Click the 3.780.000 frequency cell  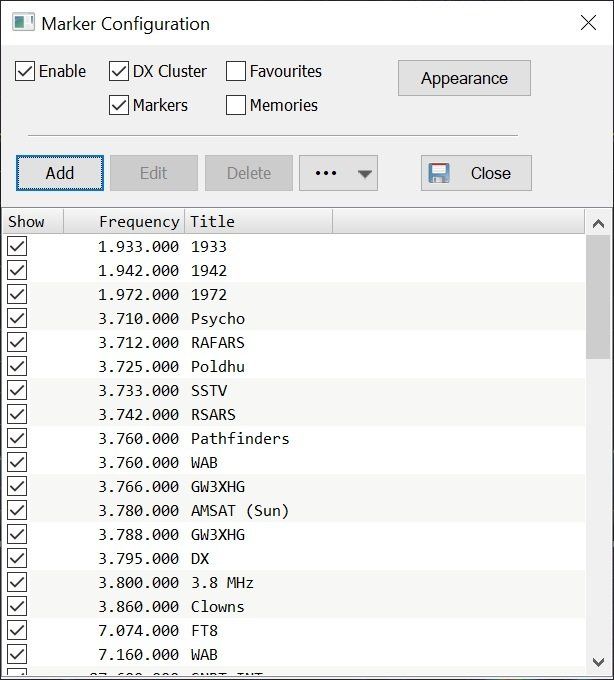pyautogui.click(x=138, y=510)
